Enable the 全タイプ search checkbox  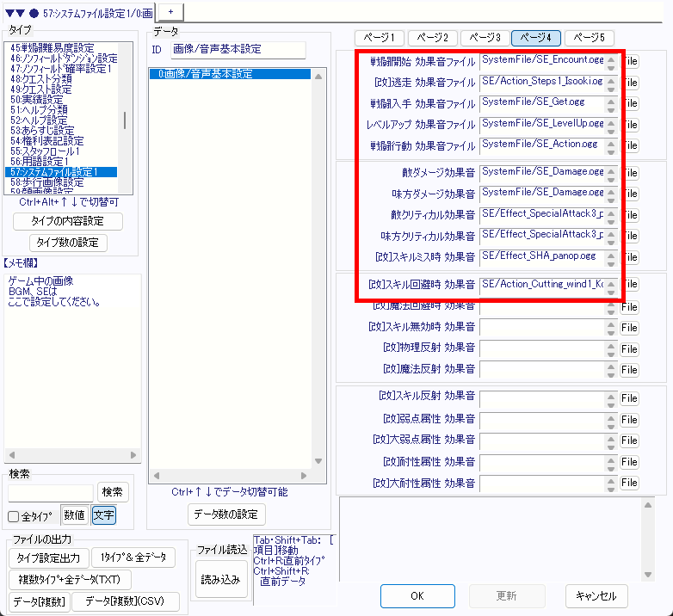[x=14, y=517]
